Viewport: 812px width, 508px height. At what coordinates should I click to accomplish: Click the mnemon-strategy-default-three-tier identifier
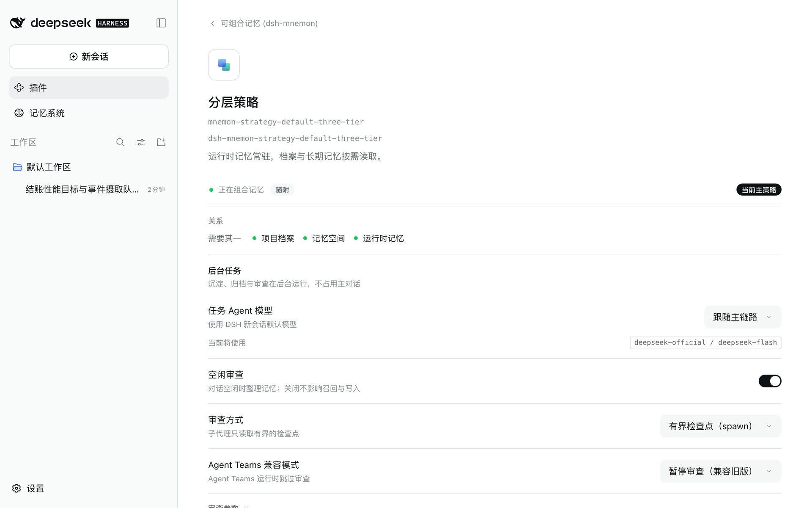286,122
